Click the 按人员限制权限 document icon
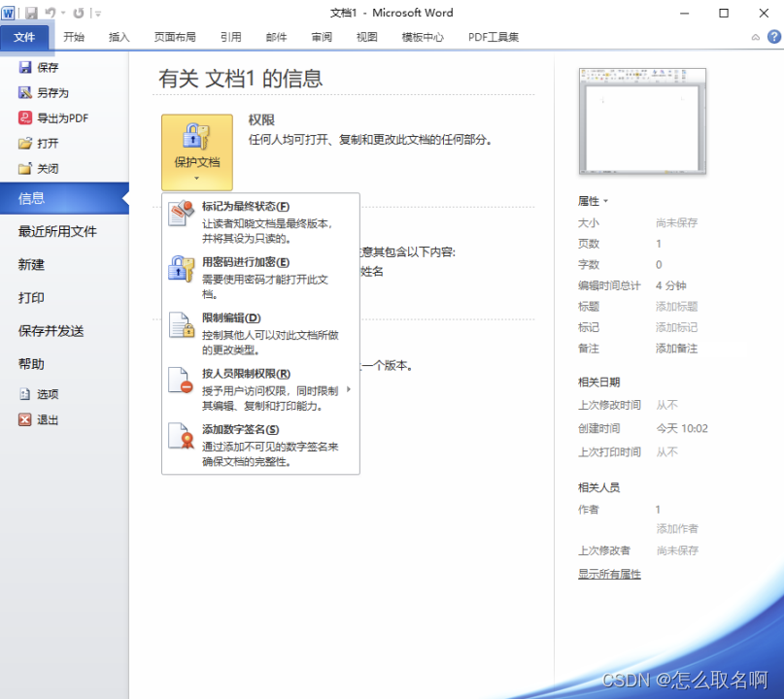Screen dimensions: 784x699 coord(181,381)
